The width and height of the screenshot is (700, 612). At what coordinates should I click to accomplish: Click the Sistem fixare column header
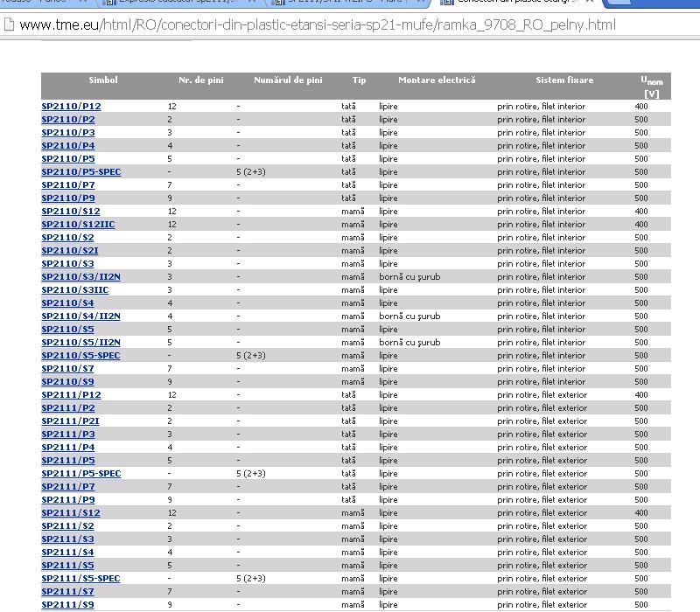coord(564,80)
